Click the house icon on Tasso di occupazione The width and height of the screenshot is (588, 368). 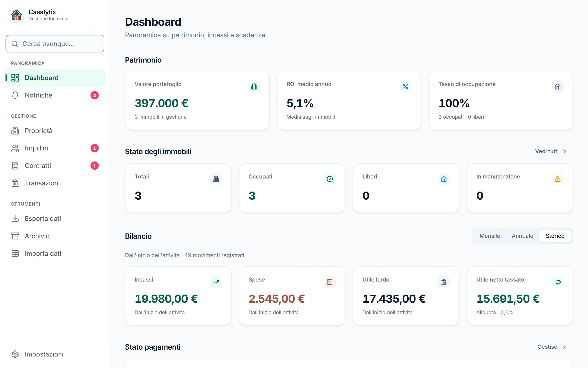tap(558, 86)
